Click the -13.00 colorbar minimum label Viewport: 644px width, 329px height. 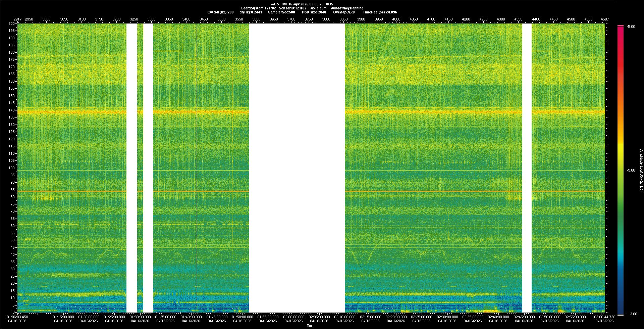[x=632, y=314]
